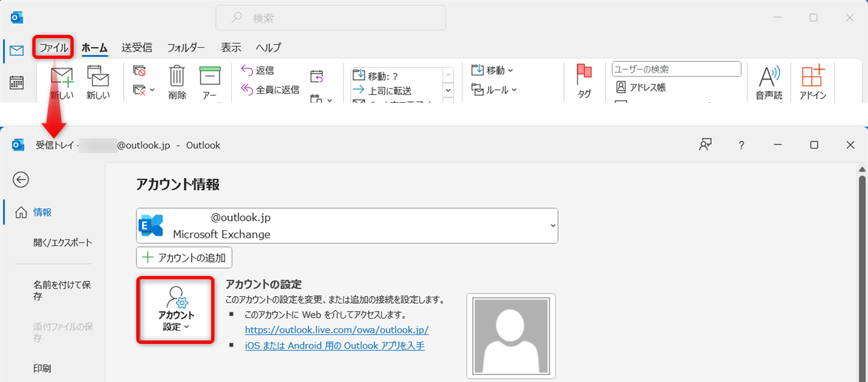Open the Account Settings dropdown button
The height and width of the screenshot is (382, 868).
tap(175, 310)
